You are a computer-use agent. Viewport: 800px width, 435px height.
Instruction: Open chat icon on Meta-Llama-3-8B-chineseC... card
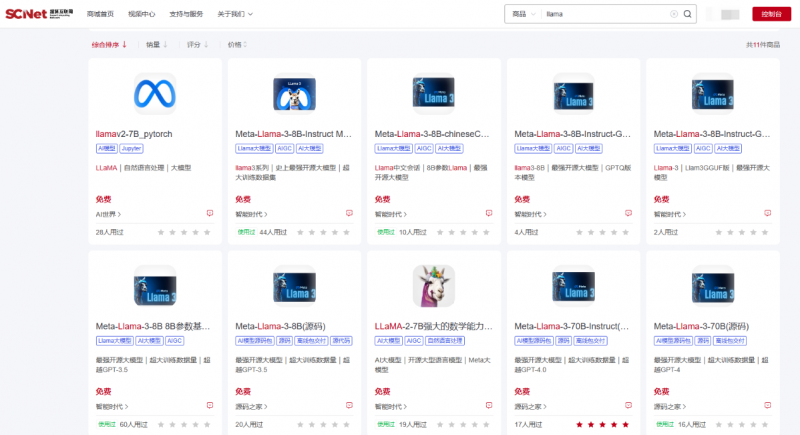(x=489, y=213)
